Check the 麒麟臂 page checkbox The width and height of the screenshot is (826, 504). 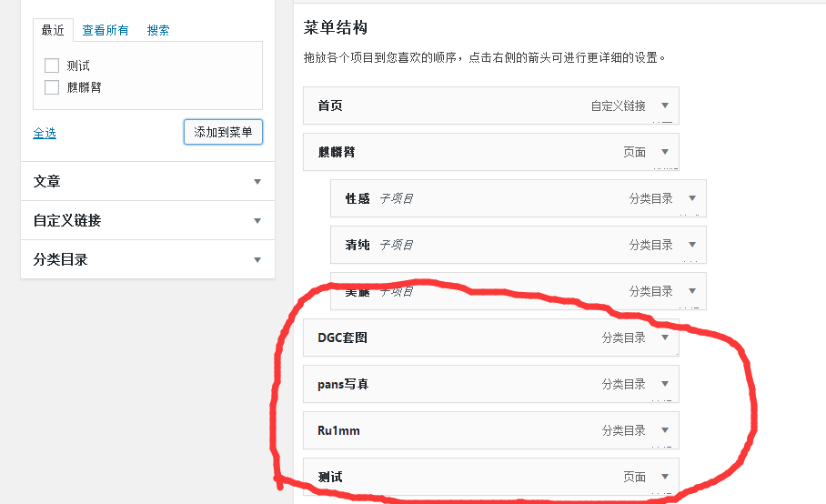point(52,87)
